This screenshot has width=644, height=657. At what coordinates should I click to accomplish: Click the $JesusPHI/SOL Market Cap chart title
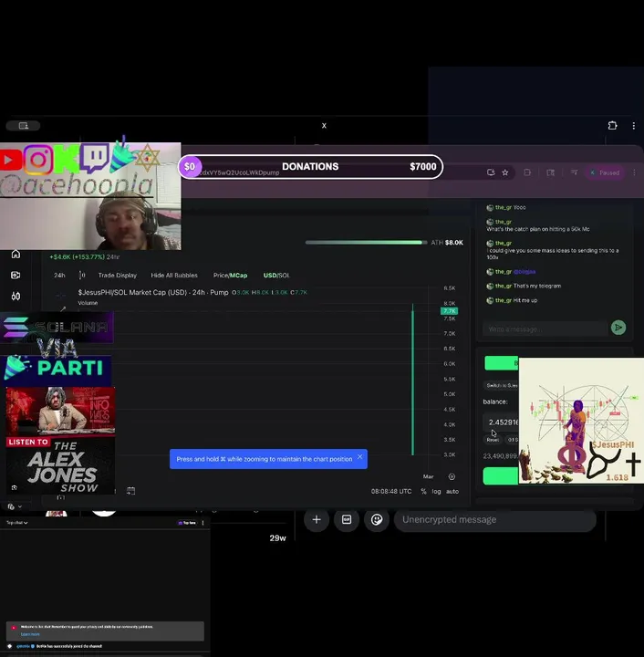coord(153,292)
